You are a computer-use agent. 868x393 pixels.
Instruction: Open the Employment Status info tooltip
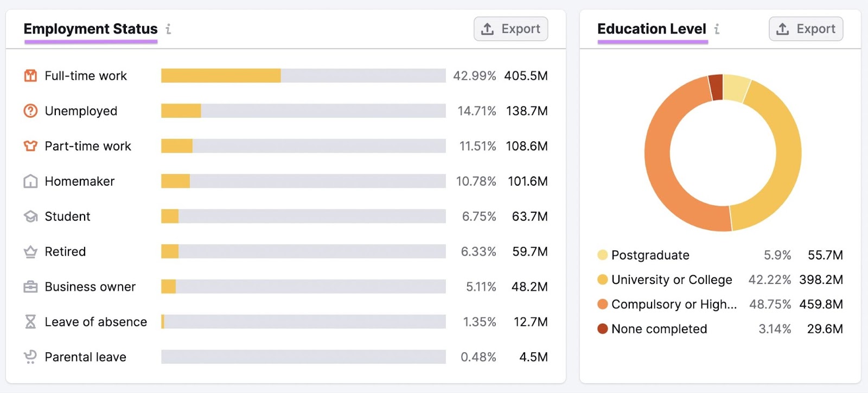tap(168, 30)
